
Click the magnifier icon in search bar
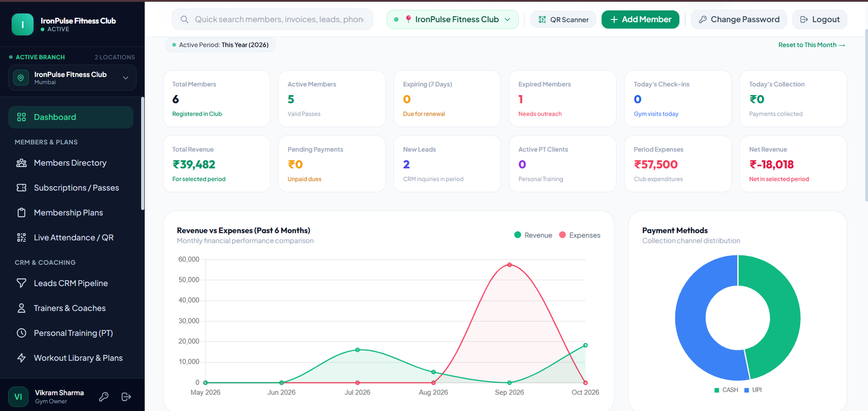(x=184, y=20)
